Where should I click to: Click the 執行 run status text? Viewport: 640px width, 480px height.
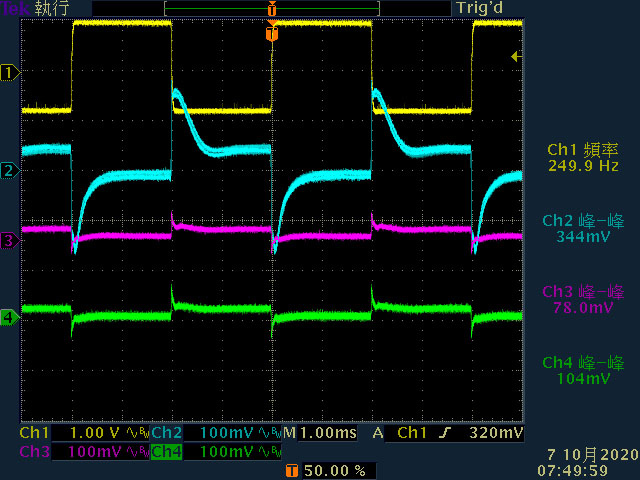[52, 8]
